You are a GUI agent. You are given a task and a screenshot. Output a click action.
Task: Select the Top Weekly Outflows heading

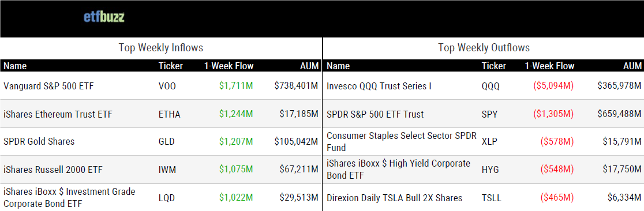484,48
